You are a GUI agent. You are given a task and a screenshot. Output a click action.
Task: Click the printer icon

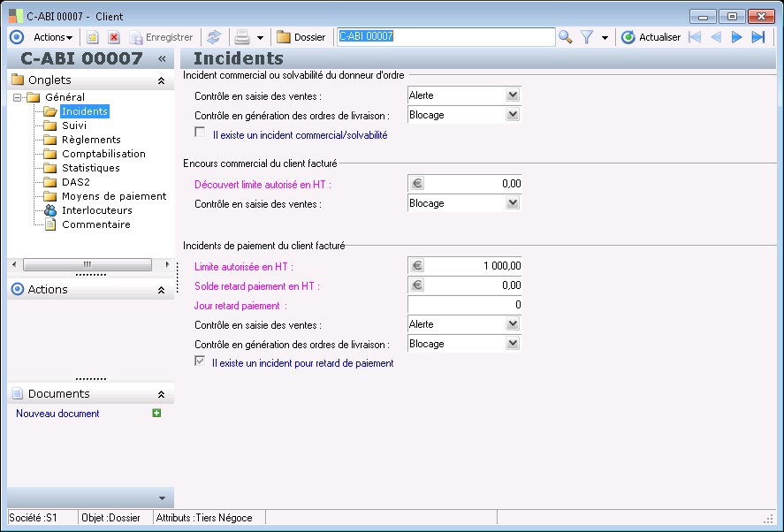tap(242, 37)
